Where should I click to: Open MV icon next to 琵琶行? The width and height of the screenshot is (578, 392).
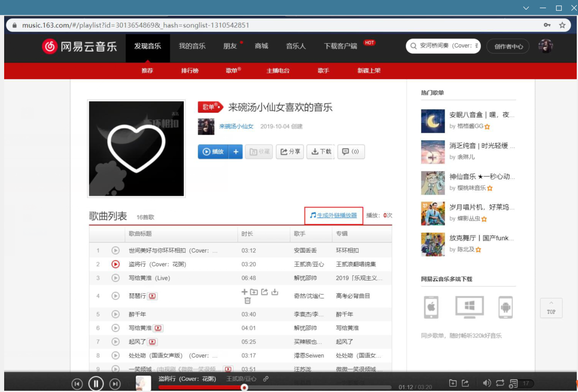click(152, 296)
